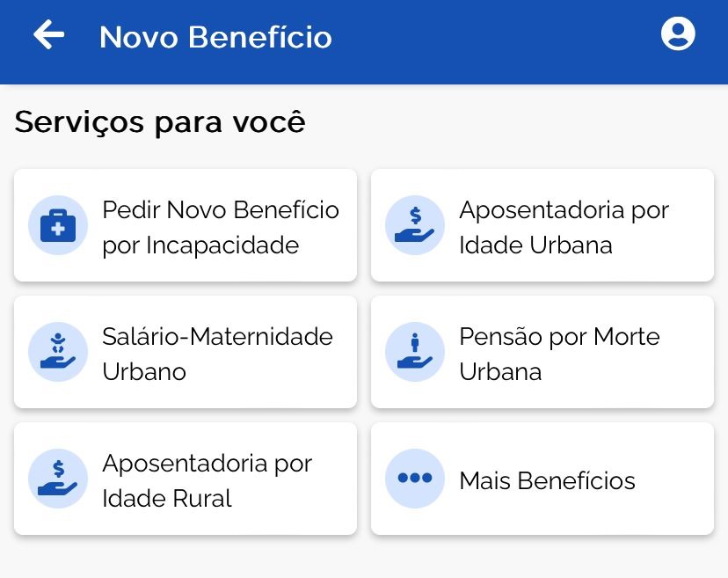Request Aposentadoria por Idade Rural text
The image size is (728, 578).
tap(207, 480)
